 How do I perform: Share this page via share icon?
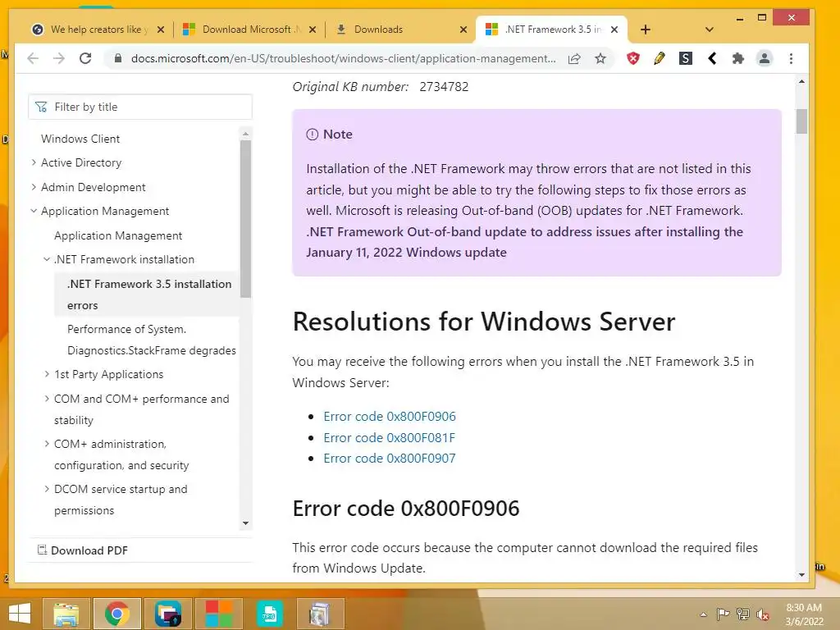click(574, 58)
